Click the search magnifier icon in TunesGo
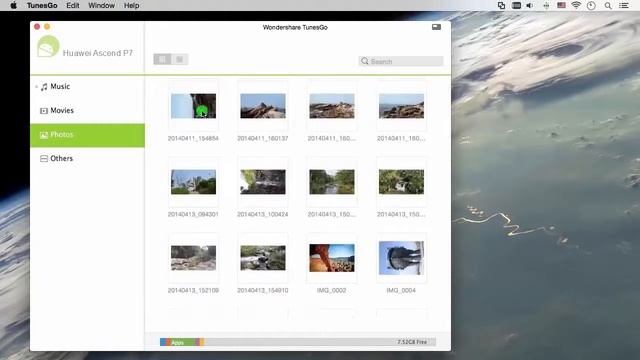 364,61
